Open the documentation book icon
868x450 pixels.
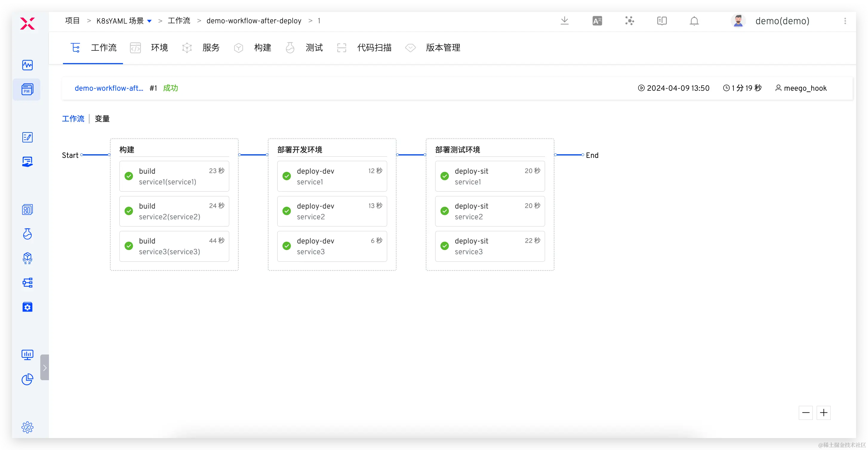pos(662,21)
